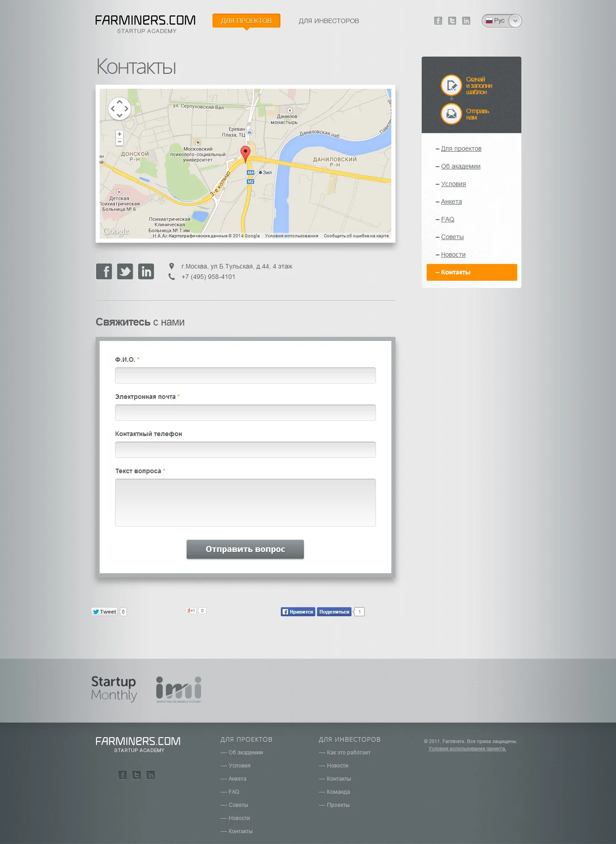Open the Facebook icon in the header

(438, 21)
